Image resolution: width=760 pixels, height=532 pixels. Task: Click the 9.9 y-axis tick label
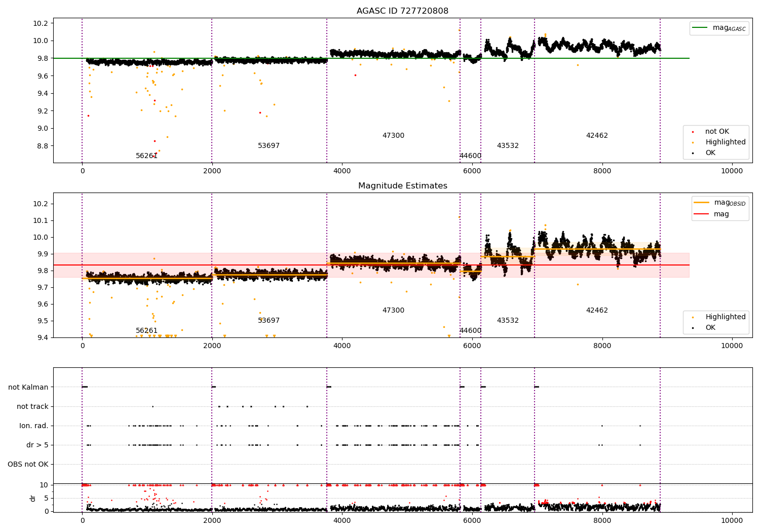tap(42, 254)
